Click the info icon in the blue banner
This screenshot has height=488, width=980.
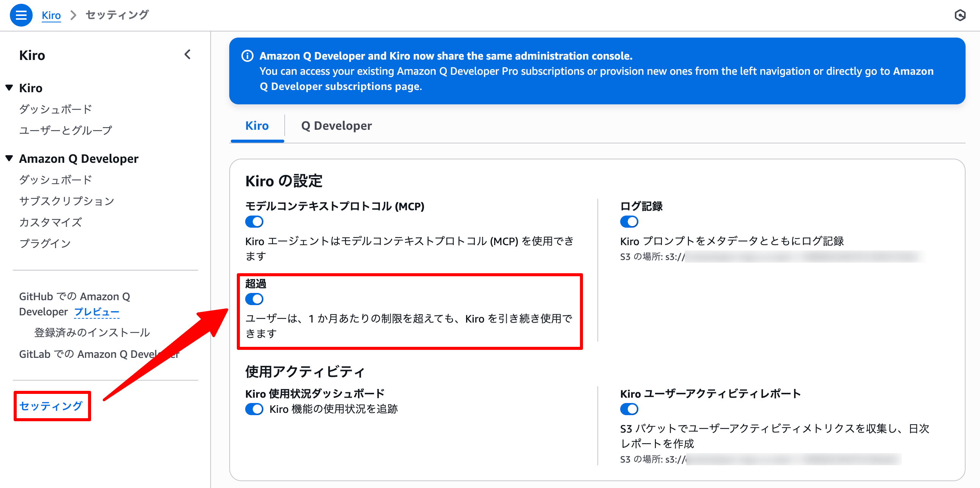pyautogui.click(x=247, y=55)
